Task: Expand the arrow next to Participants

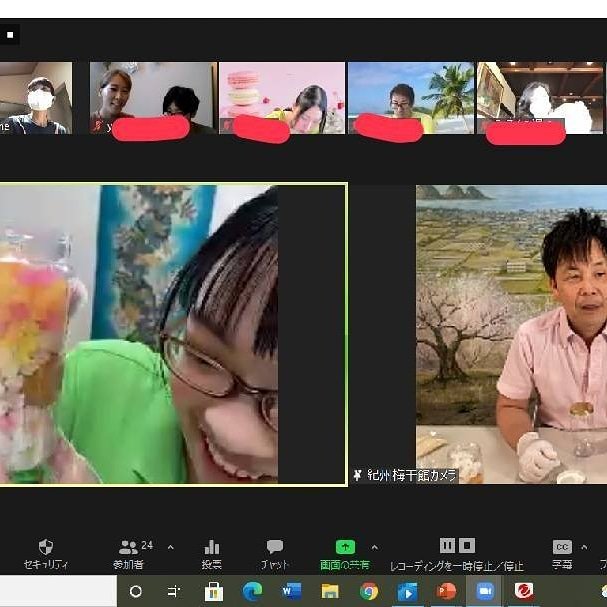Action: coord(170,547)
